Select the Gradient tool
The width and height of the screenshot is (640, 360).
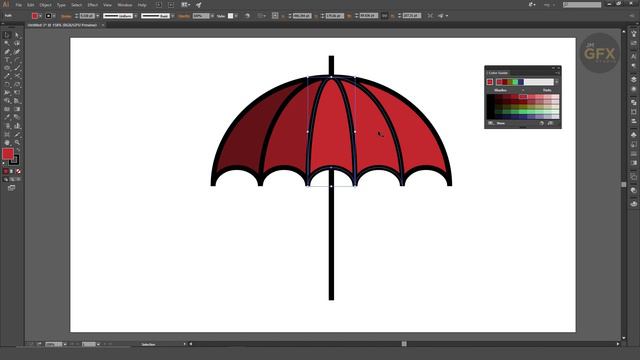click(x=17, y=109)
